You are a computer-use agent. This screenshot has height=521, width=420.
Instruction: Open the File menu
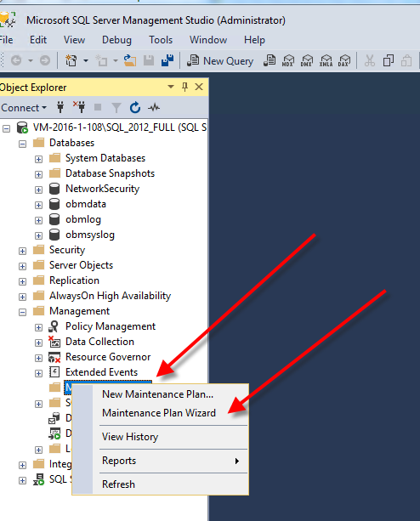[x=6, y=40]
